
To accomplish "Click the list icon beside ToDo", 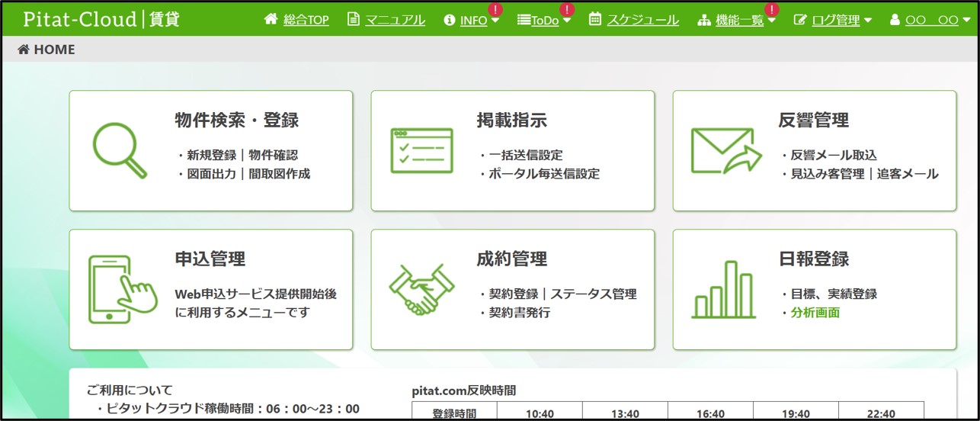I will pos(524,21).
